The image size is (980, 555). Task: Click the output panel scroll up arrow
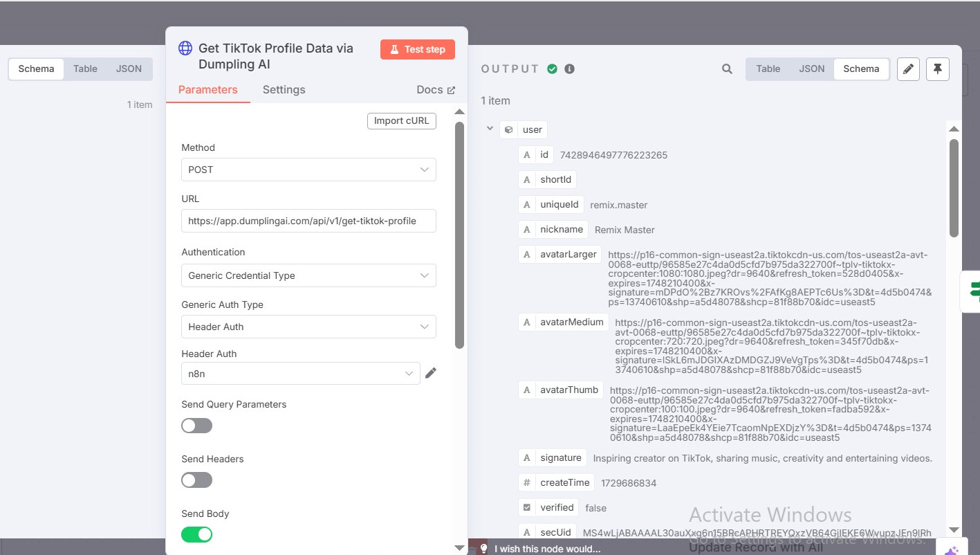point(954,129)
